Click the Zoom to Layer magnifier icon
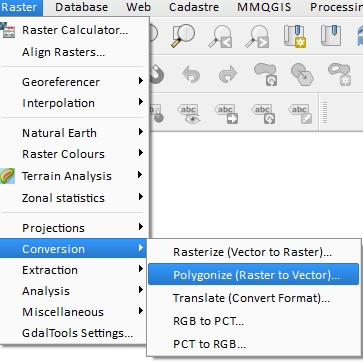The image size is (363, 362). (183, 35)
